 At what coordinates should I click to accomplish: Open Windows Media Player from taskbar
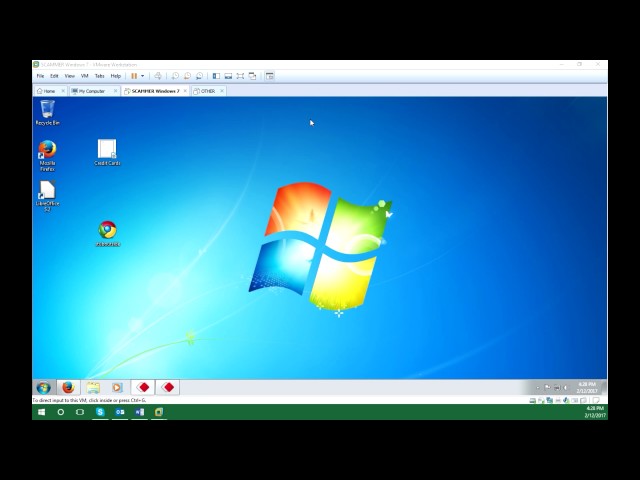click(117, 387)
